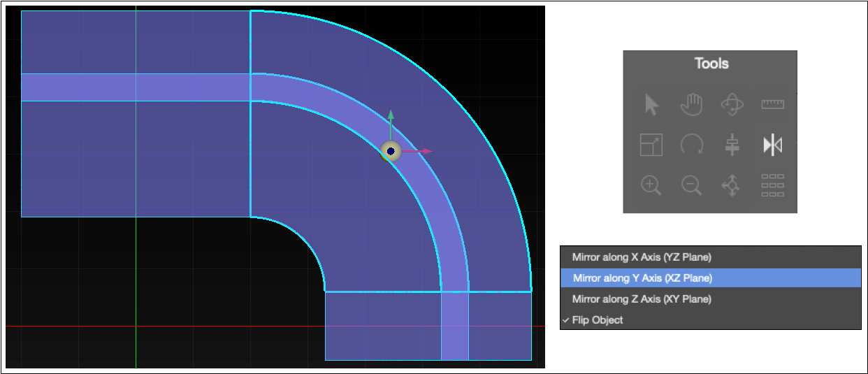The height and width of the screenshot is (374, 868).
Task: Choose Mirror along Y Axis (XZ Plane)
Action: click(711, 278)
